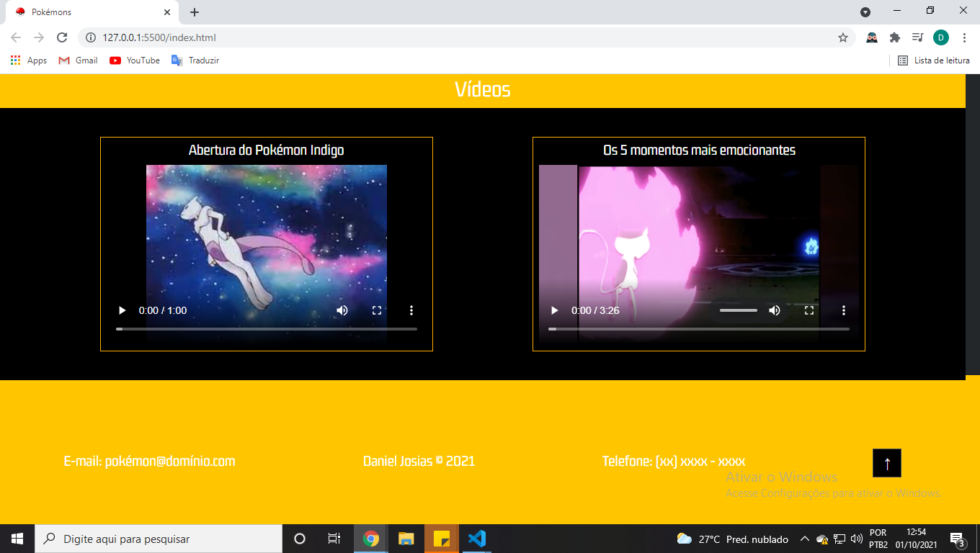Open the Chrome three-dot menu
Viewport: 980px width, 553px height.
click(x=964, y=37)
